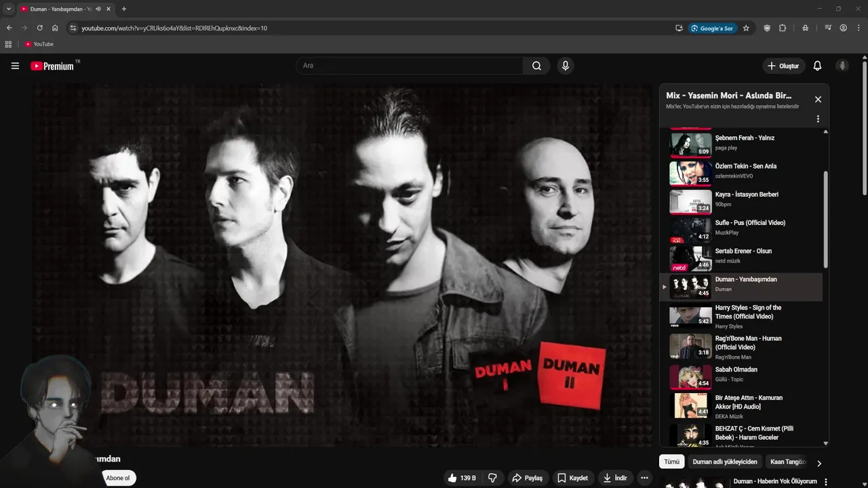This screenshot has width=868, height=488.
Task: Open the YouTube bookmark in bookmarks bar
Action: pos(39,44)
